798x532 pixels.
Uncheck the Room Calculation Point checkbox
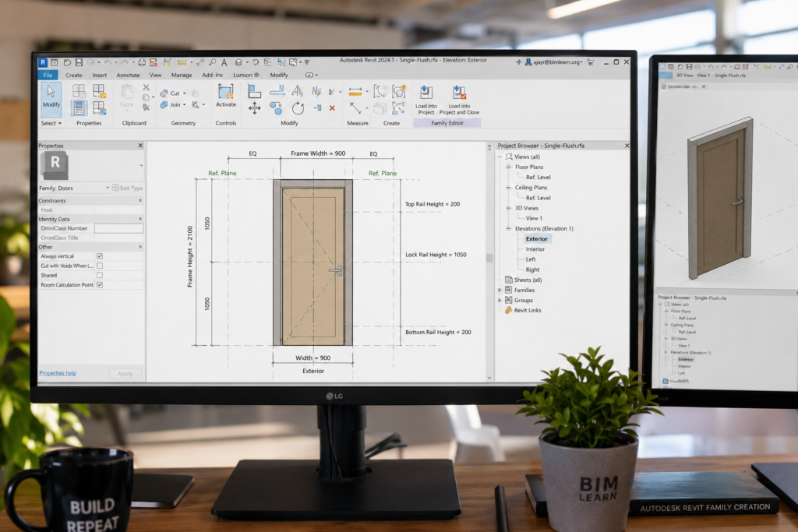pyautogui.click(x=100, y=285)
